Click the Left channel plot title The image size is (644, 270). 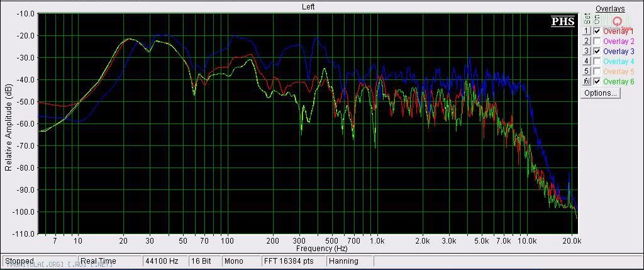pyautogui.click(x=308, y=6)
